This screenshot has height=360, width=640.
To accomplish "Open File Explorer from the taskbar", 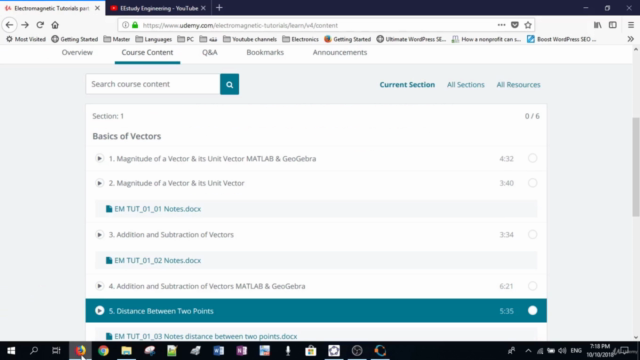I will click(127, 351).
